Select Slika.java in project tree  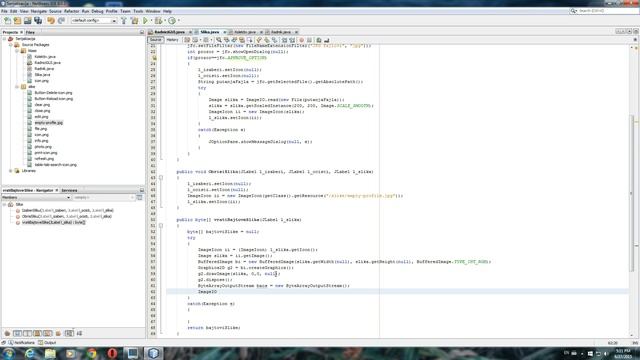pos(42,75)
